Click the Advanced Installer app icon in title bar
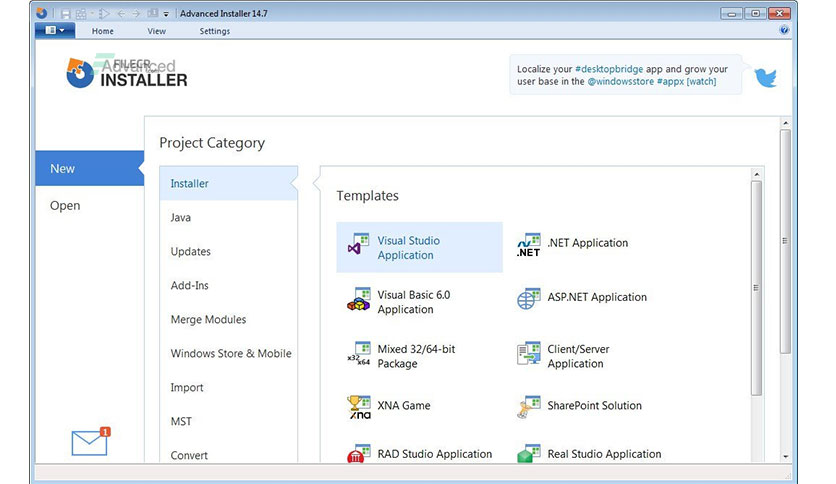836x484 pixels. [x=42, y=13]
